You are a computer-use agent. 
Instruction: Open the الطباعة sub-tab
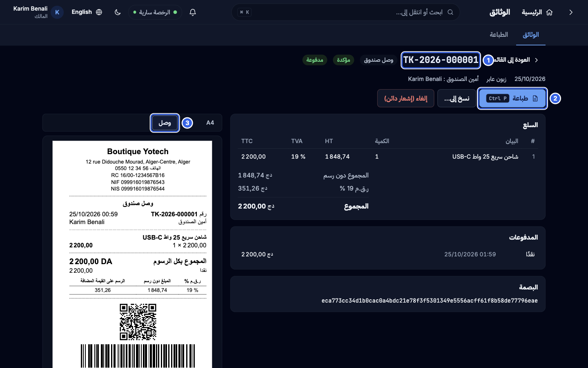(499, 35)
